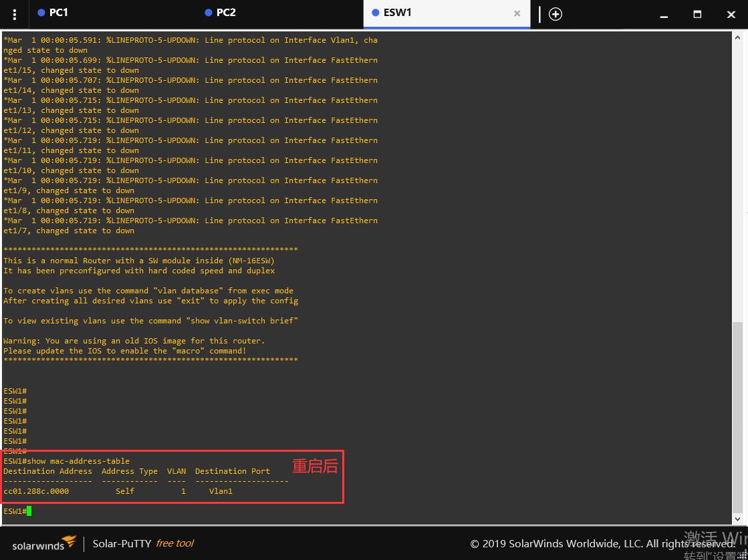
Task: Click the terminal scrollbar up arrow
Action: (737, 37)
